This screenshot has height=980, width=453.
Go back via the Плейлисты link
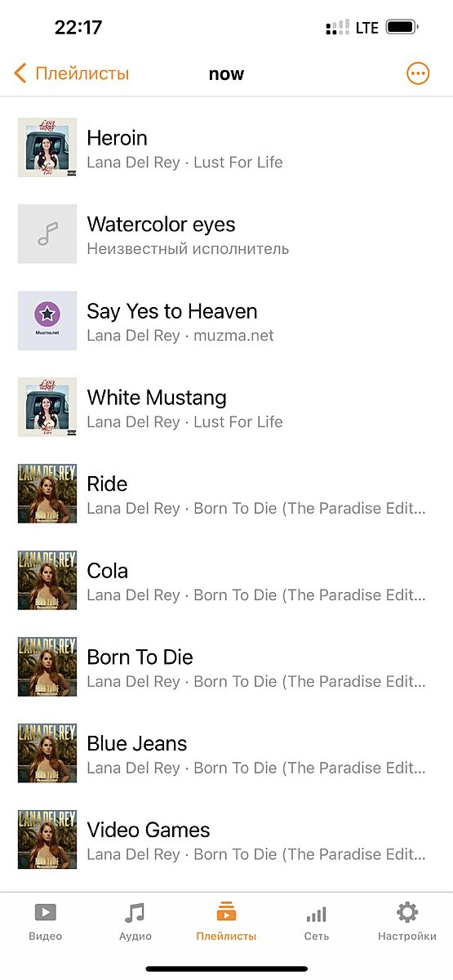click(x=82, y=73)
